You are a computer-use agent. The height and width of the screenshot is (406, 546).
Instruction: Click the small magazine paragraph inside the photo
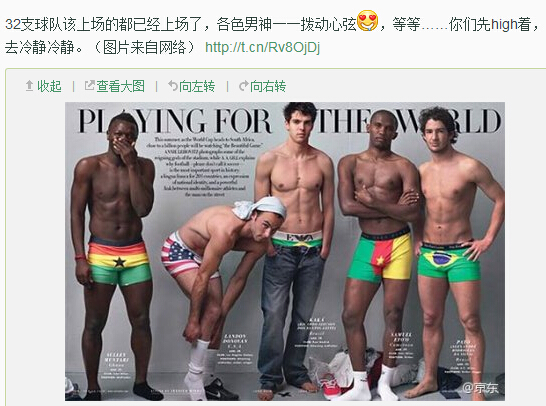coord(205,167)
